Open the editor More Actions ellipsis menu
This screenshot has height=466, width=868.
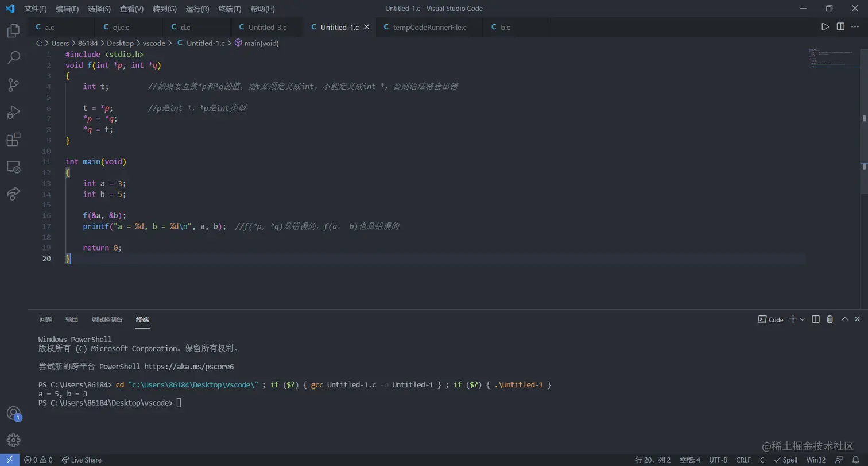[x=855, y=27]
